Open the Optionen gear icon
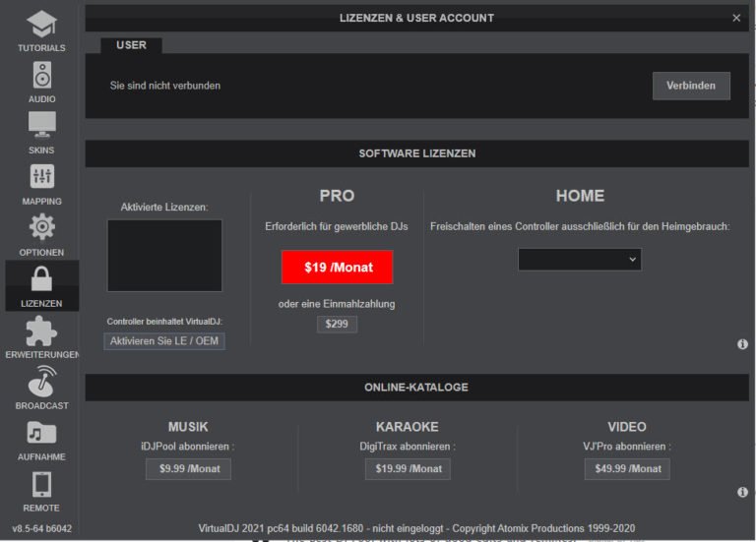Image resolution: width=756 pixels, height=542 pixels. pyautogui.click(x=42, y=227)
